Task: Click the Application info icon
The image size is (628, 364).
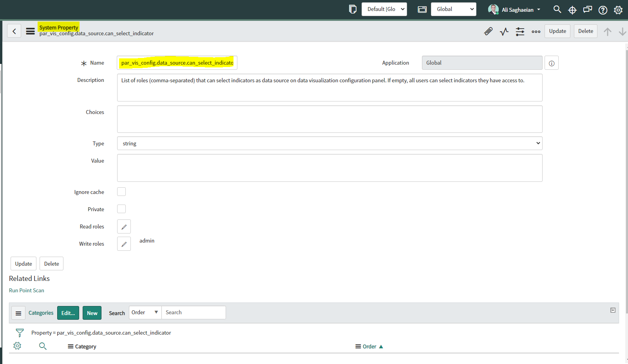Action: click(551, 63)
